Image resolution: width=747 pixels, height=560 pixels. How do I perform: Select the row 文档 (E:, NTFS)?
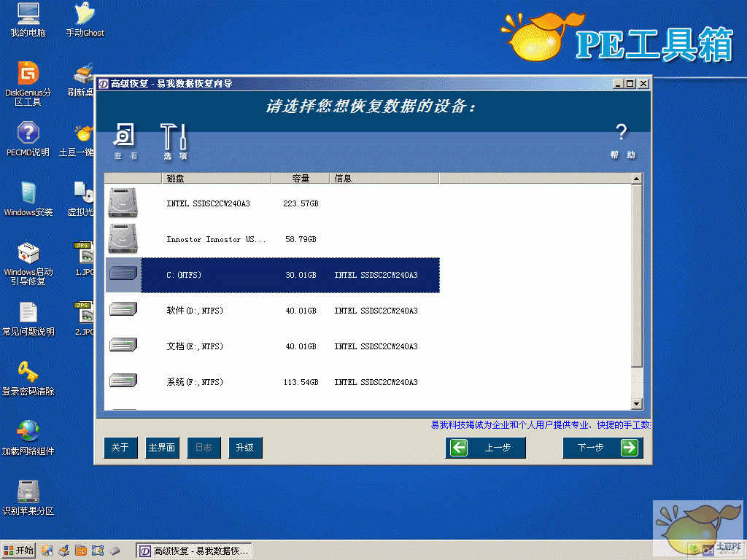click(272, 346)
